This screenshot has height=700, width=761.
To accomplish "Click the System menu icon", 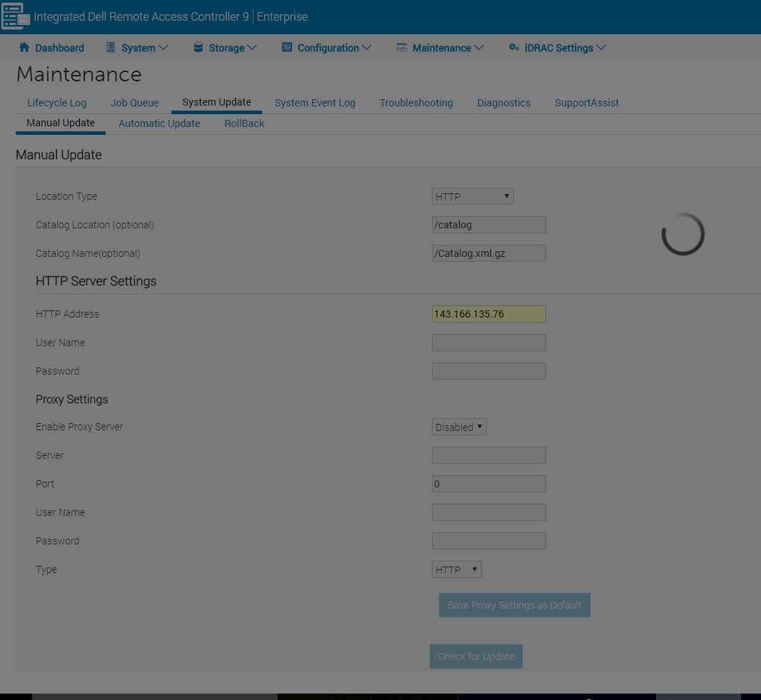I will tap(111, 48).
